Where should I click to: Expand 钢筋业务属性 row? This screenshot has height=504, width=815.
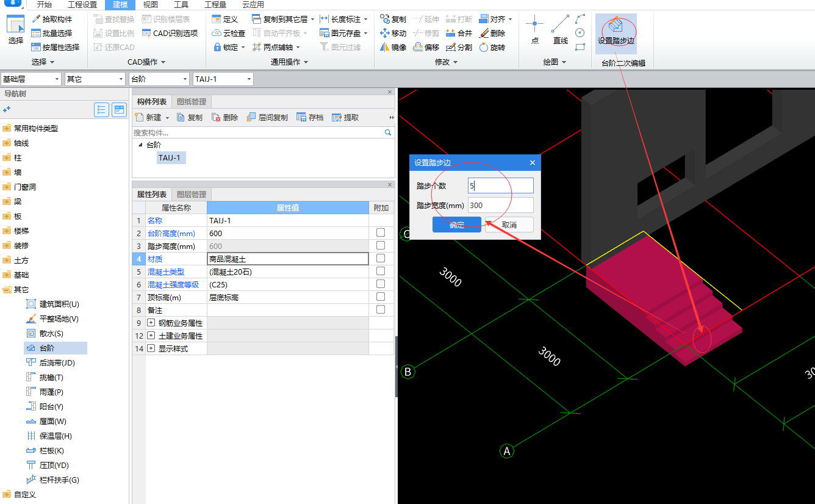151,323
